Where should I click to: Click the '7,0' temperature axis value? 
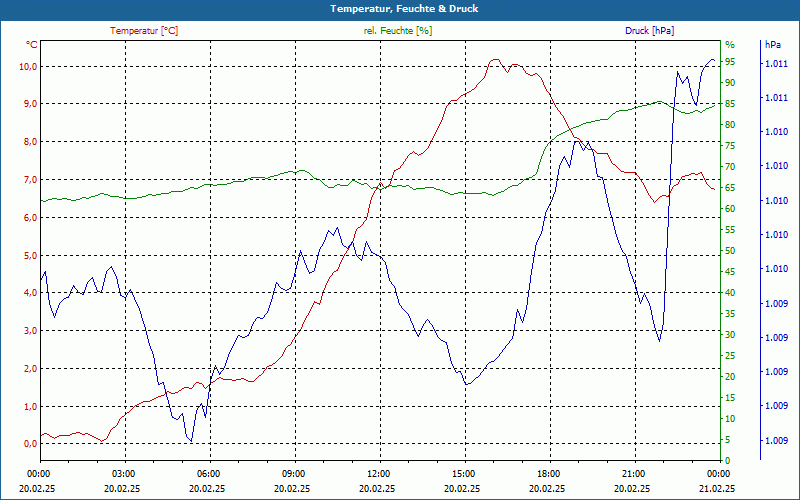[30, 180]
